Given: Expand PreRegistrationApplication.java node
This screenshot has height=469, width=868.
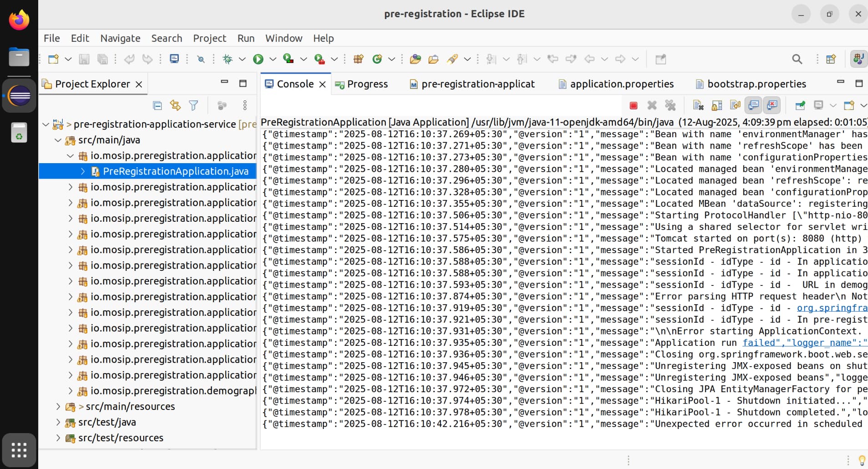Looking at the screenshot, I should point(83,171).
